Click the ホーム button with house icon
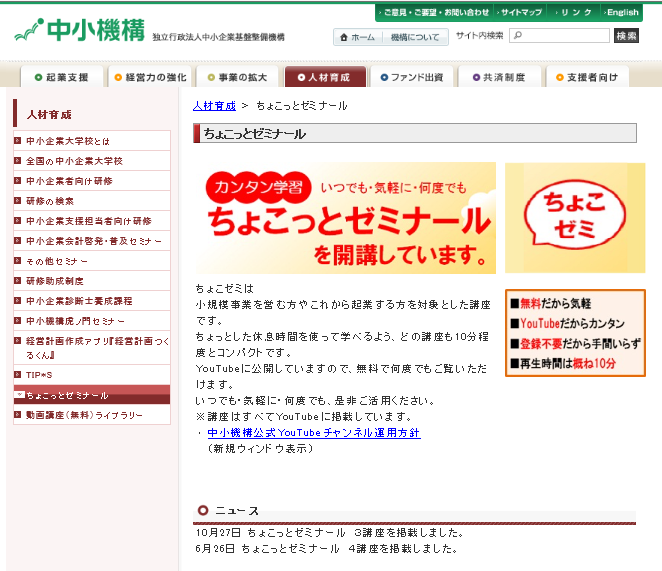 [x=356, y=37]
